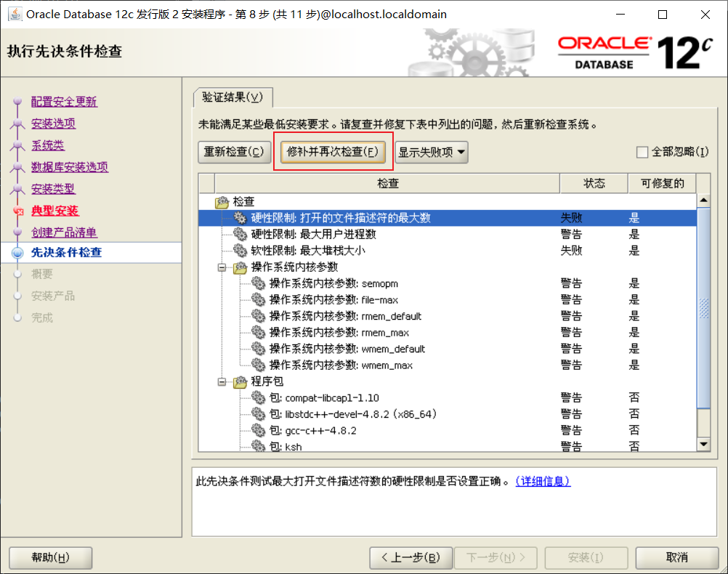
Task: Collapse the 操作系统内核参数 tree node
Action: click(x=222, y=267)
